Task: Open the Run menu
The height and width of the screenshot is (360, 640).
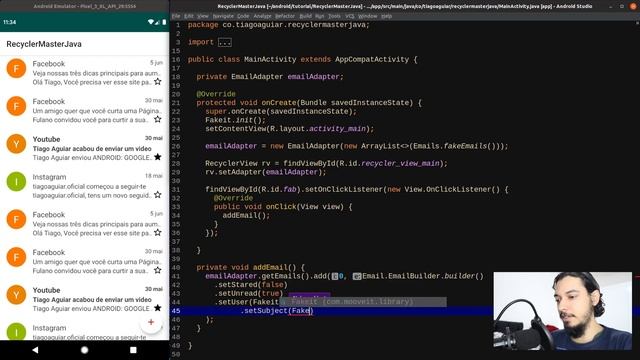Action: pos(320,16)
